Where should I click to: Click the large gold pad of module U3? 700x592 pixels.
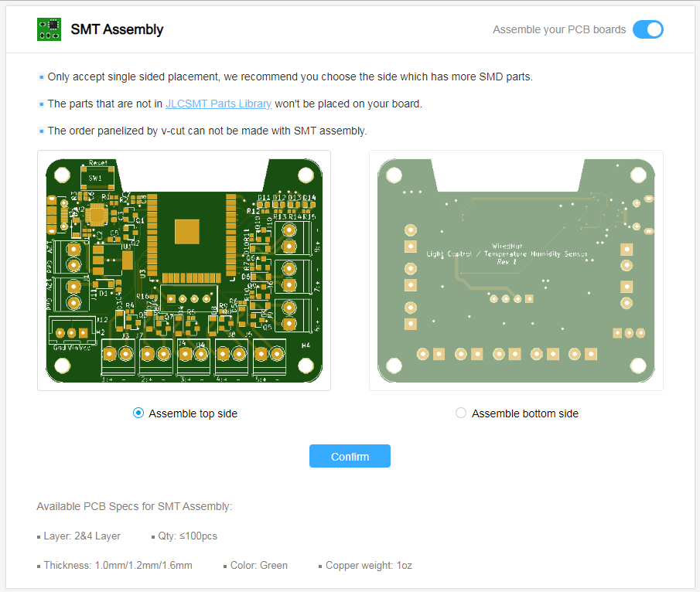pos(187,232)
